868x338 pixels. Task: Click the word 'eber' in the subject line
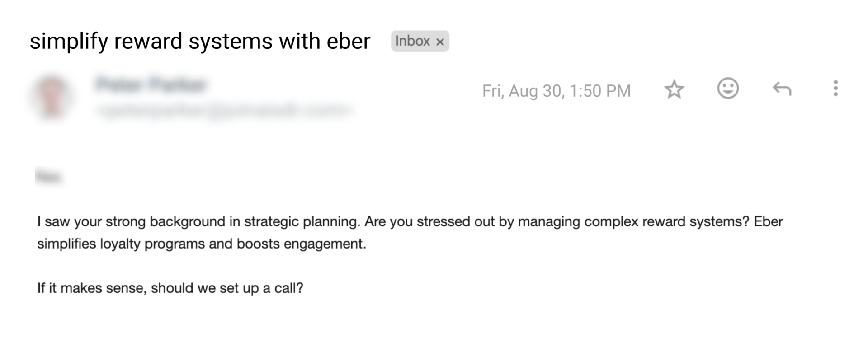pyautogui.click(x=348, y=41)
